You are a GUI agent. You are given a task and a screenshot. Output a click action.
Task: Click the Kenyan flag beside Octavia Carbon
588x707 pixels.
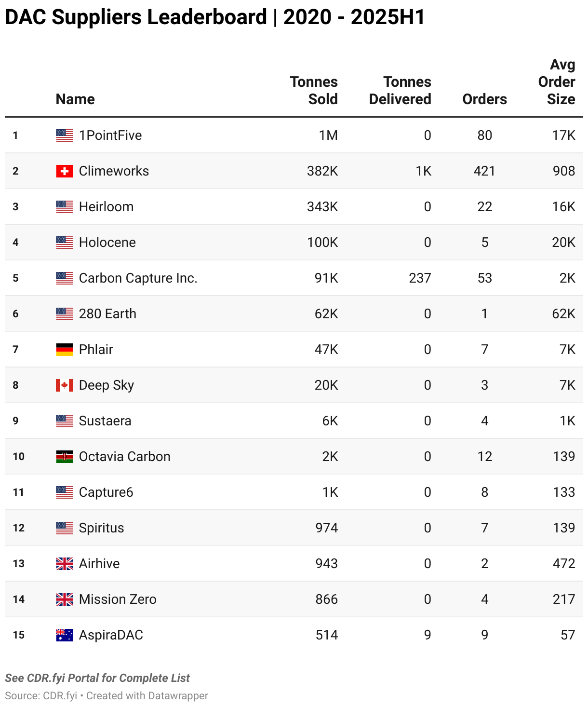64,457
